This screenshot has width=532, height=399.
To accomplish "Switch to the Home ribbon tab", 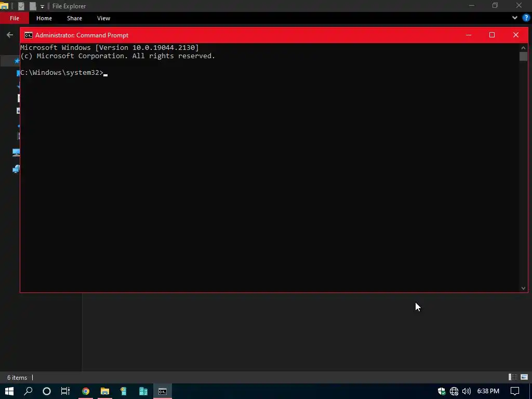I will click(x=44, y=18).
